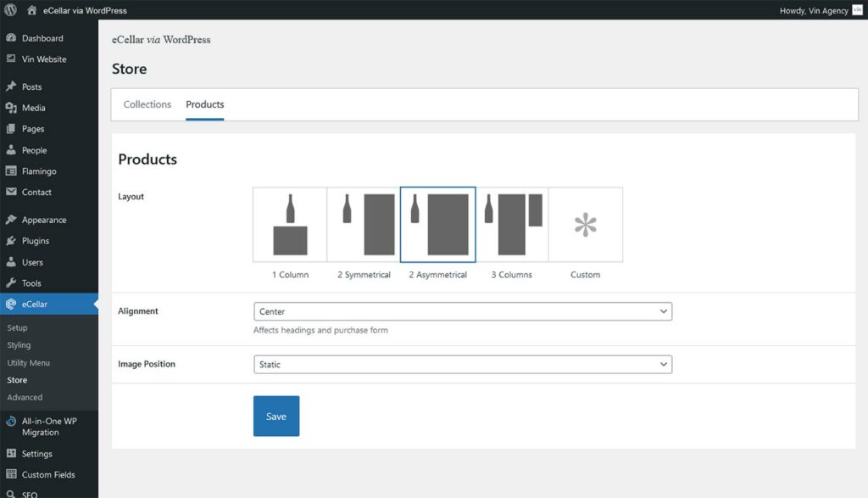868x498 pixels.
Task: Select the 2 Asymmetrical layout thumbnail
Action: (437, 225)
